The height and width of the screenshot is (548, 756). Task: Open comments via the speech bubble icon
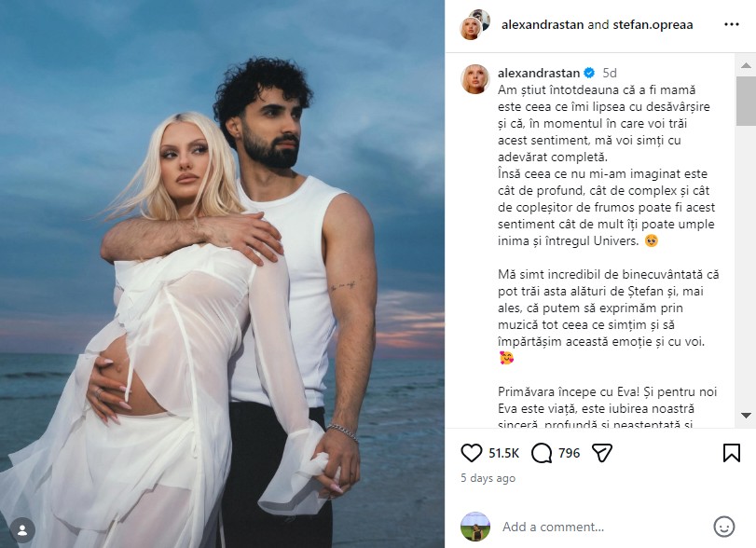pyautogui.click(x=542, y=453)
